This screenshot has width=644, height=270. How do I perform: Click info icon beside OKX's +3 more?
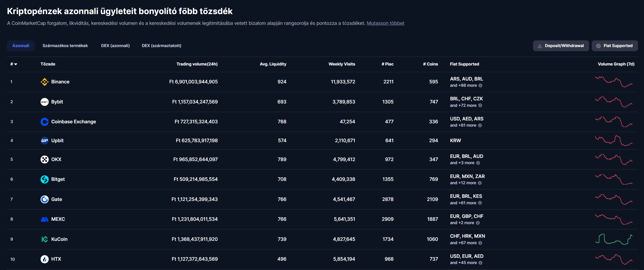coord(478,163)
